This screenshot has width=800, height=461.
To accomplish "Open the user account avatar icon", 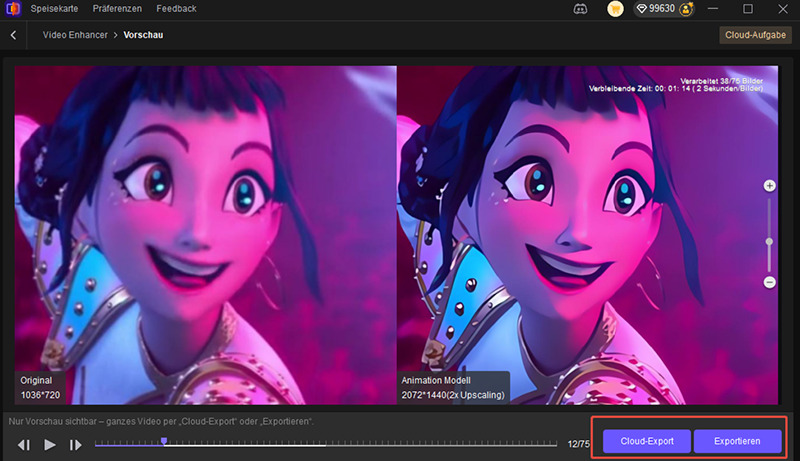I will pyautogui.click(x=686, y=9).
